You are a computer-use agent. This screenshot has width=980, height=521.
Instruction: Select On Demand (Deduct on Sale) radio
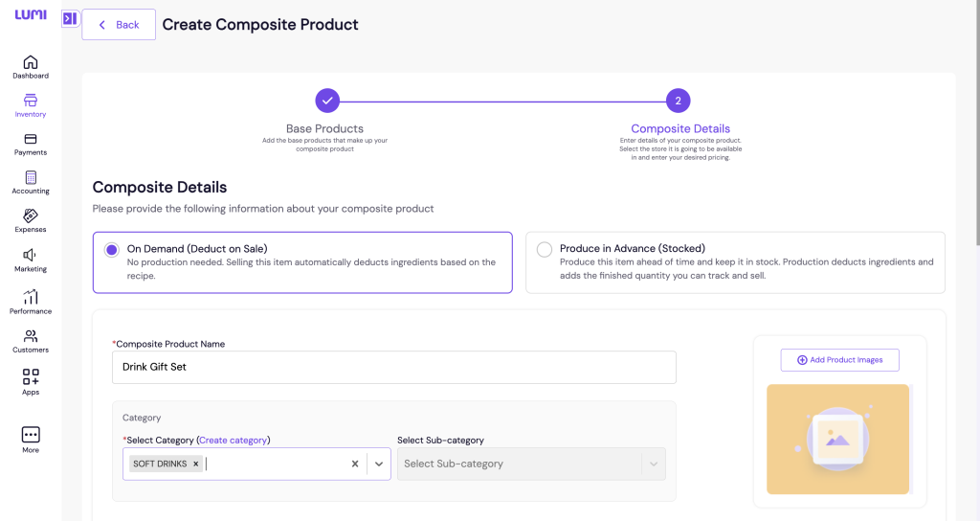(112, 250)
